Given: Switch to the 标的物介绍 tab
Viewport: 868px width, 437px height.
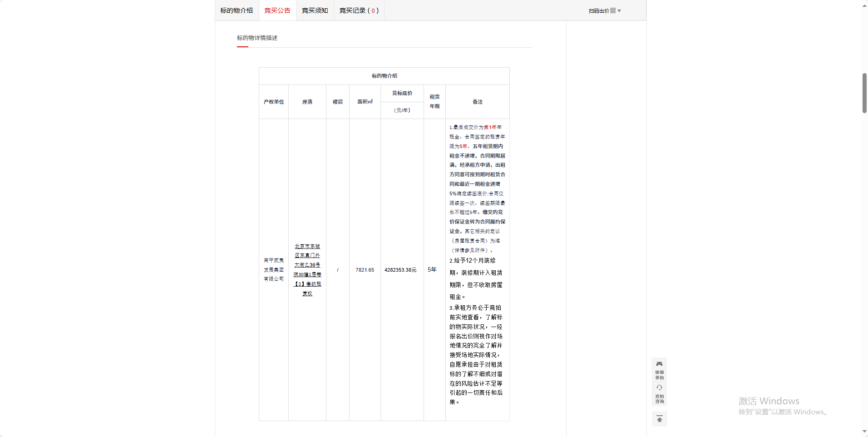Looking at the screenshot, I should coord(237,10).
